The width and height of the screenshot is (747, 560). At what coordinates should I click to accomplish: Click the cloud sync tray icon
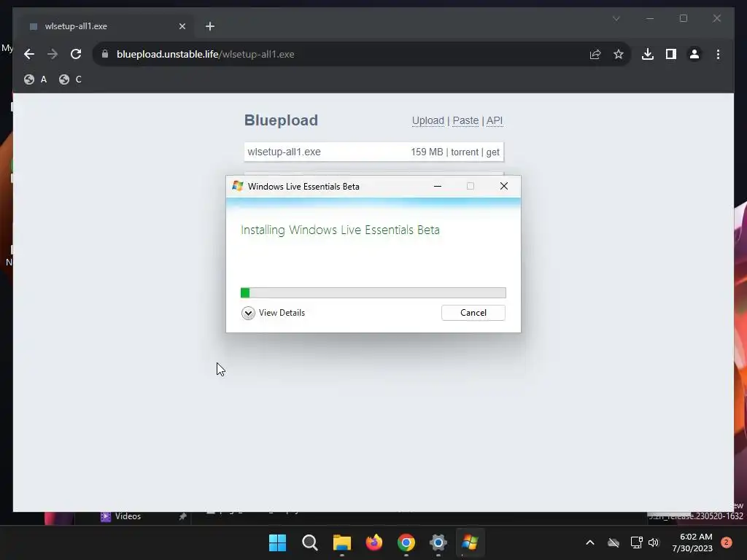pos(614,542)
